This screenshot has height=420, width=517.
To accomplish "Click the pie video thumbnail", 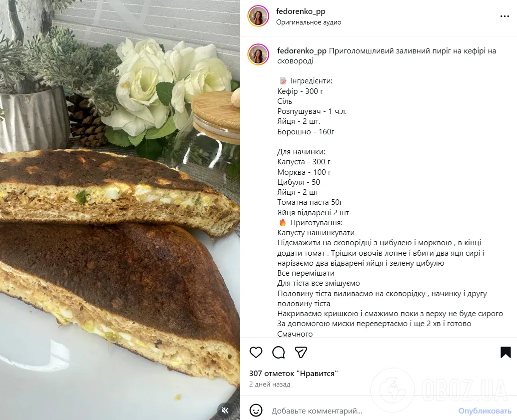I will click(x=120, y=210).
